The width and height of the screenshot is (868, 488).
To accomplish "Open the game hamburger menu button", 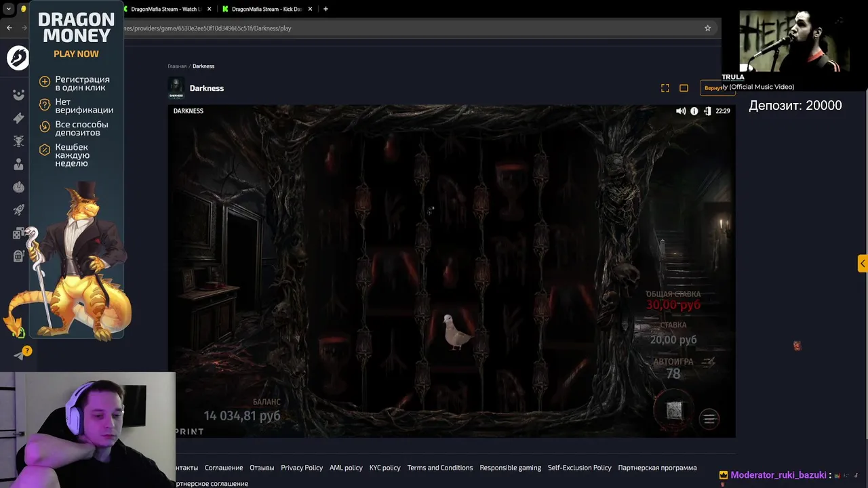I will [709, 419].
